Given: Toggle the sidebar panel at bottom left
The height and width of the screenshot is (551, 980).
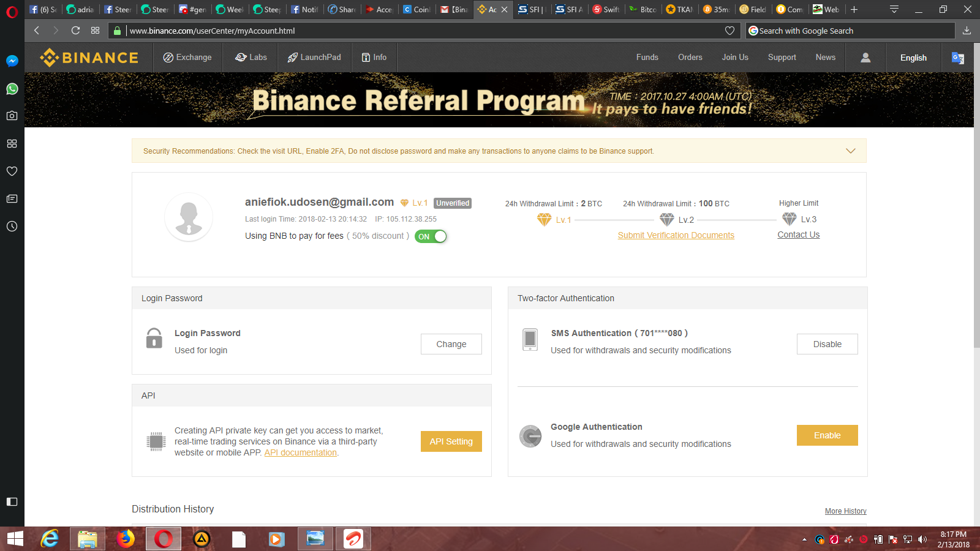Looking at the screenshot, I should pos(12,501).
